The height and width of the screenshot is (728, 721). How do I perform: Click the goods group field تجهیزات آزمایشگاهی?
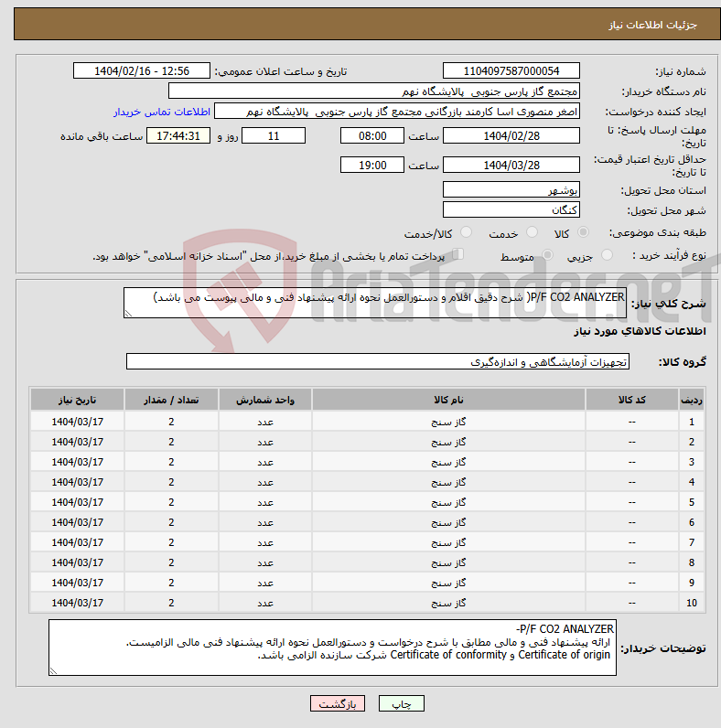(378, 361)
